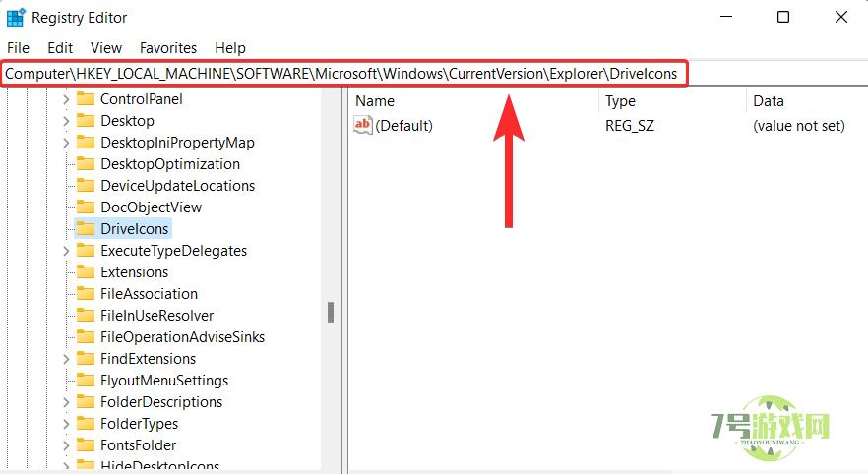Expand the FontsFolder key
868x474 pixels.
pyautogui.click(x=66, y=445)
